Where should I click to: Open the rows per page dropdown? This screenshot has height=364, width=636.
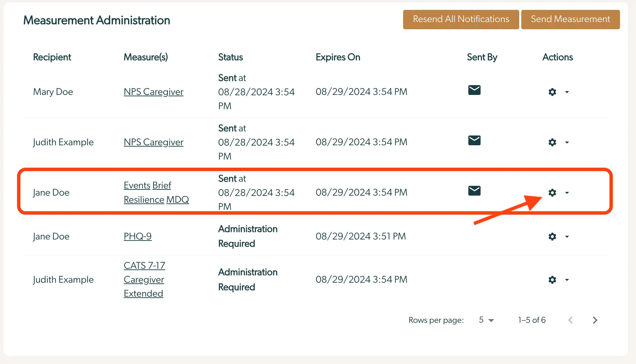486,320
